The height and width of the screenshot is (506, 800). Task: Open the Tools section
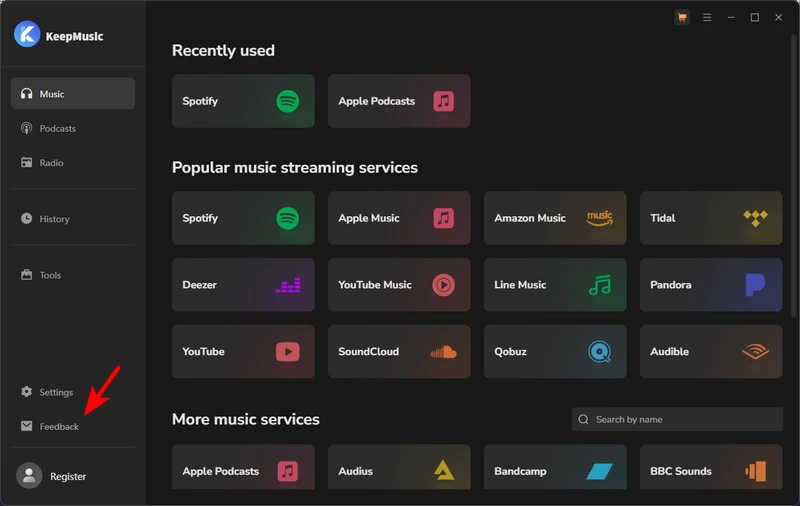[73, 275]
